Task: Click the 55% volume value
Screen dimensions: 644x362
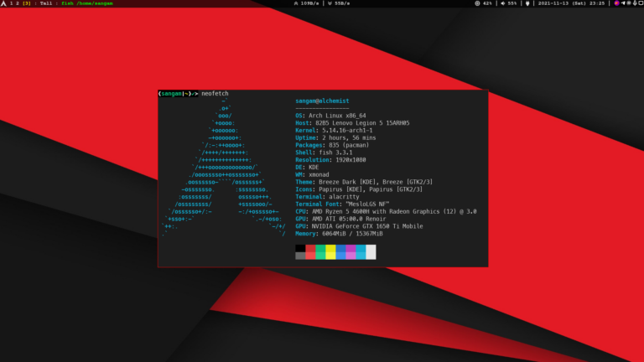Action: 512,3
